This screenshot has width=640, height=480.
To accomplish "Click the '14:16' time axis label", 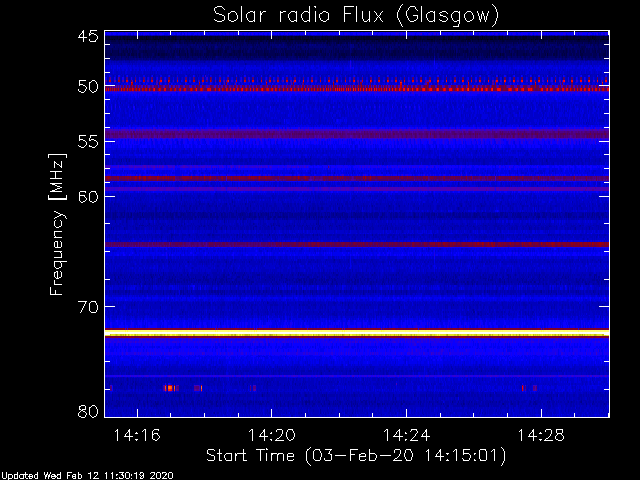I will click(x=137, y=435).
